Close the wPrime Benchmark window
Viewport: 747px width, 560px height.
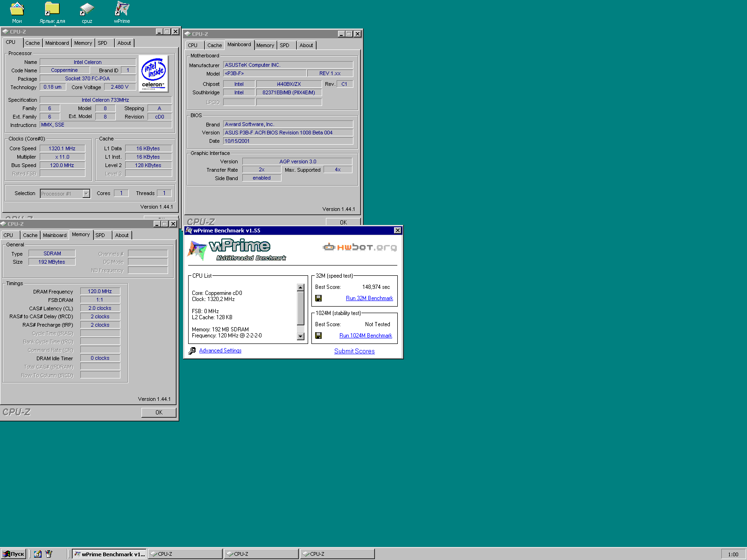point(397,231)
